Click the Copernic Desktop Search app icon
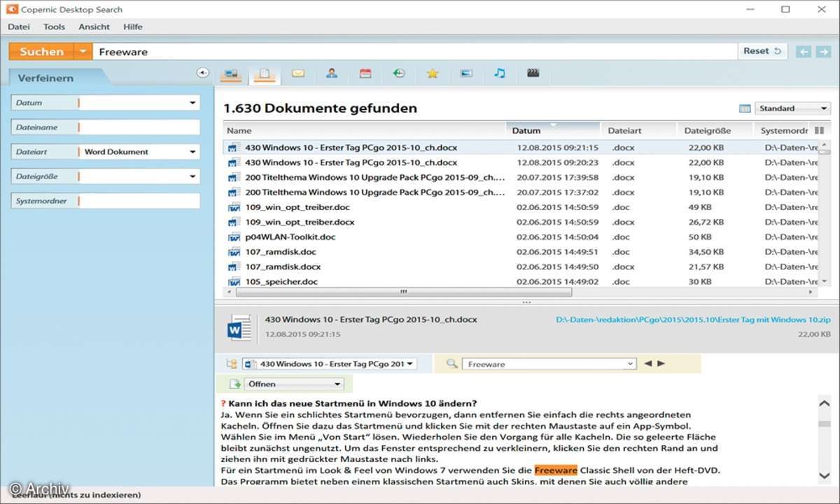 tap(12, 9)
